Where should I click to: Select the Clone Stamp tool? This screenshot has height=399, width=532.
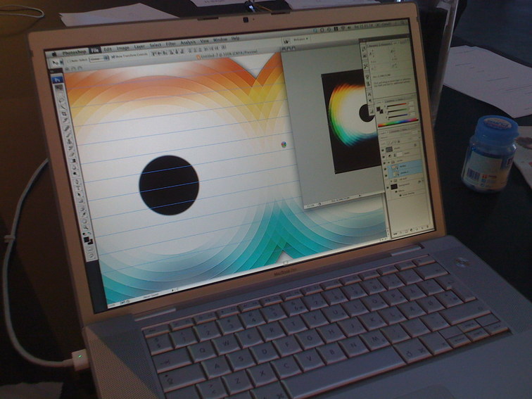point(69,141)
